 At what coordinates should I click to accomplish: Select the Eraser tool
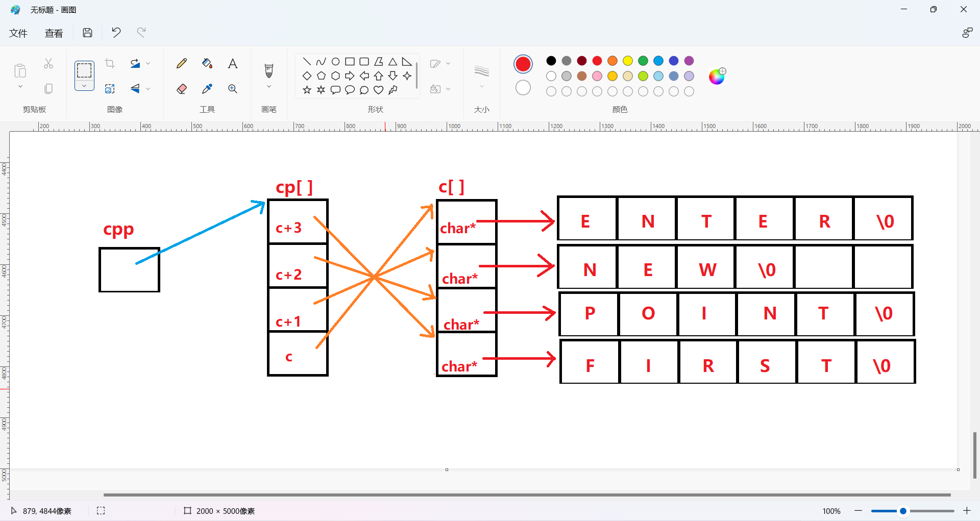point(182,89)
